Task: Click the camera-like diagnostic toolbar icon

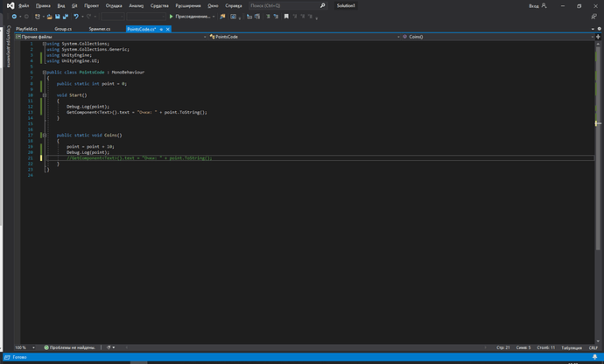Action: tap(233, 17)
